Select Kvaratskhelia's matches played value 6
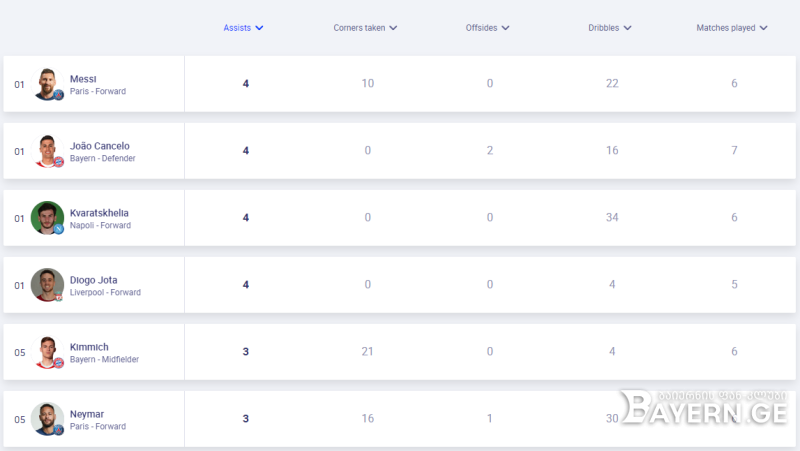This screenshot has width=800, height=451. (x=734, y=217)
